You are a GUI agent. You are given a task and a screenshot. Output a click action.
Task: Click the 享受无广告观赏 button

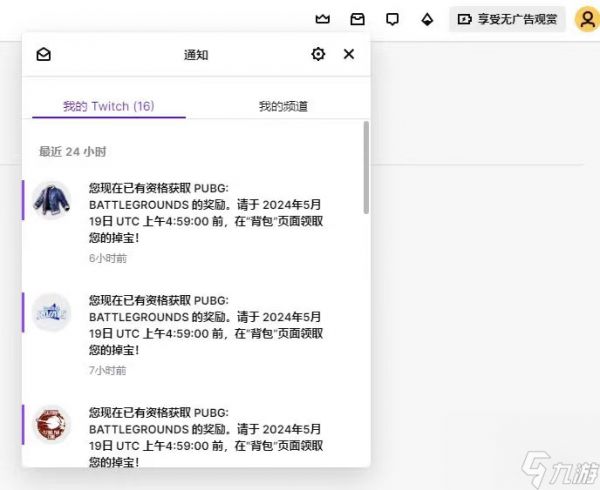[507, 19]
